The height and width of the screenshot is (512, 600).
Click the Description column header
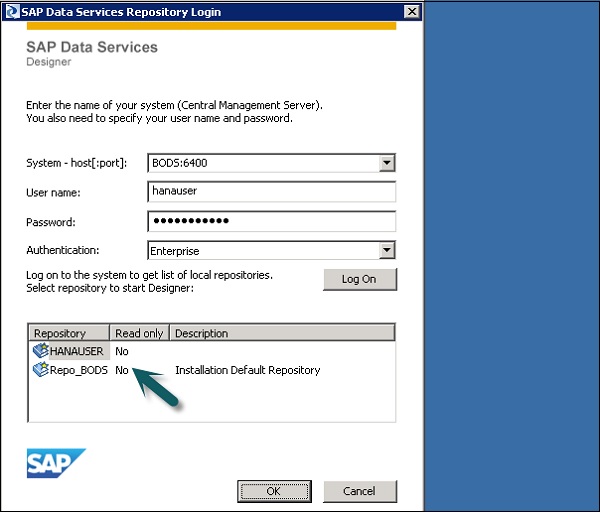click(x=282, y=333)
